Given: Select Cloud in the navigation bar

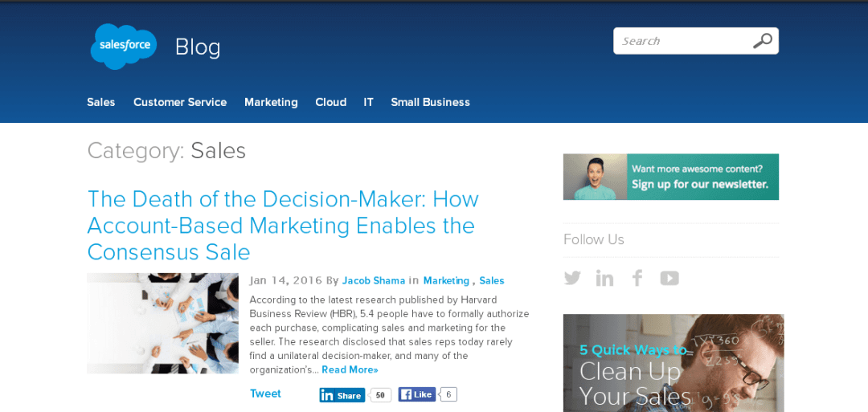Looking at the screenshot, I should pos(331,102).
